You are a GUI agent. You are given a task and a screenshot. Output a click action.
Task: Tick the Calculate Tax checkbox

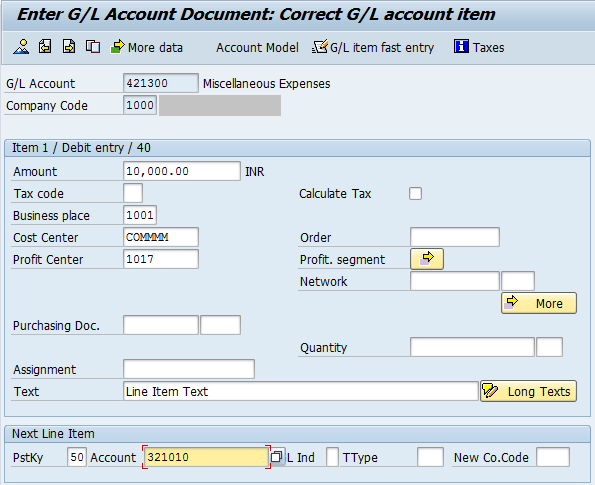pos(416,194)
